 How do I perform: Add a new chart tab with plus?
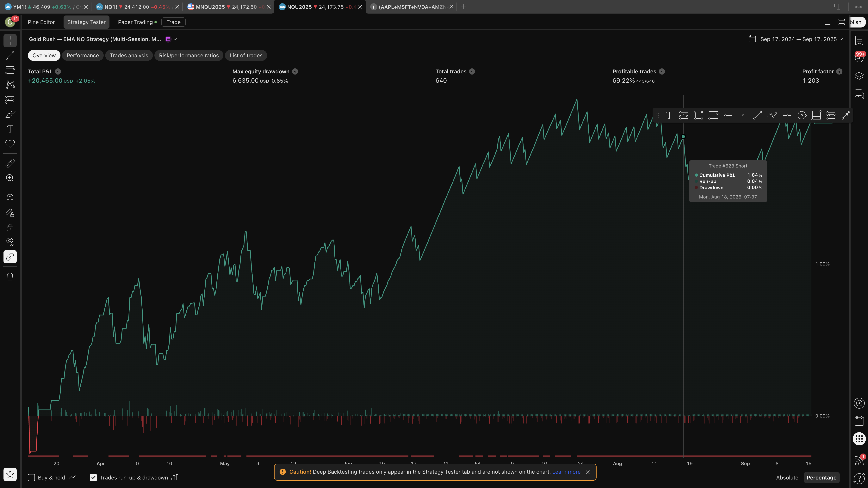click(463, 7)
